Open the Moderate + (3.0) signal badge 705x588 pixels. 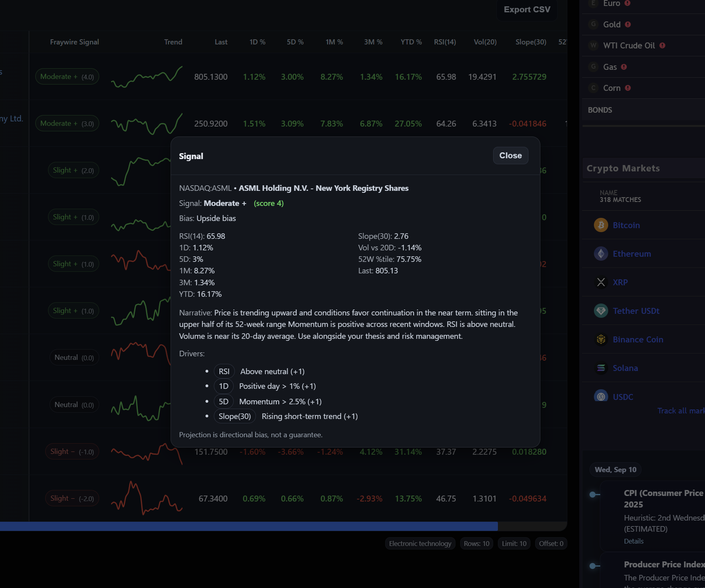(x=67, y=123)
